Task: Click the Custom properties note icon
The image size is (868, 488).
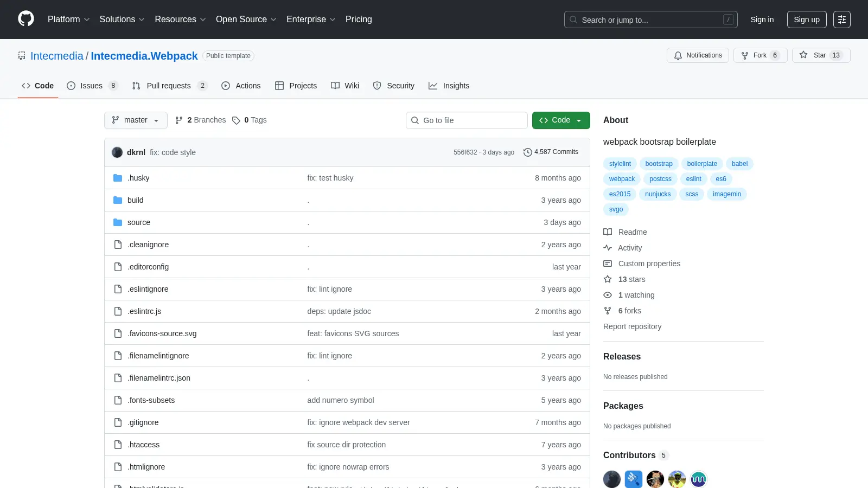Action: pyautogui.click(x=608, y=264)
